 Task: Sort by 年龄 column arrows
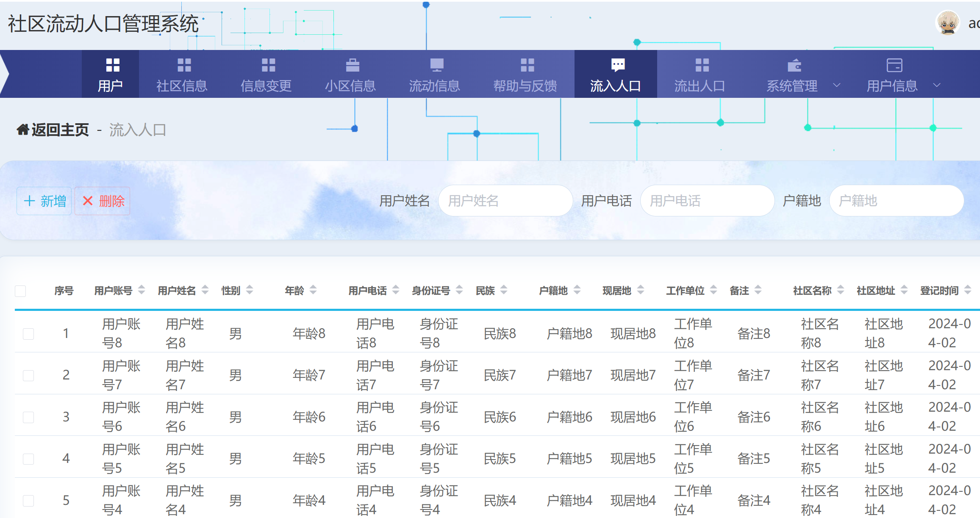313,290
